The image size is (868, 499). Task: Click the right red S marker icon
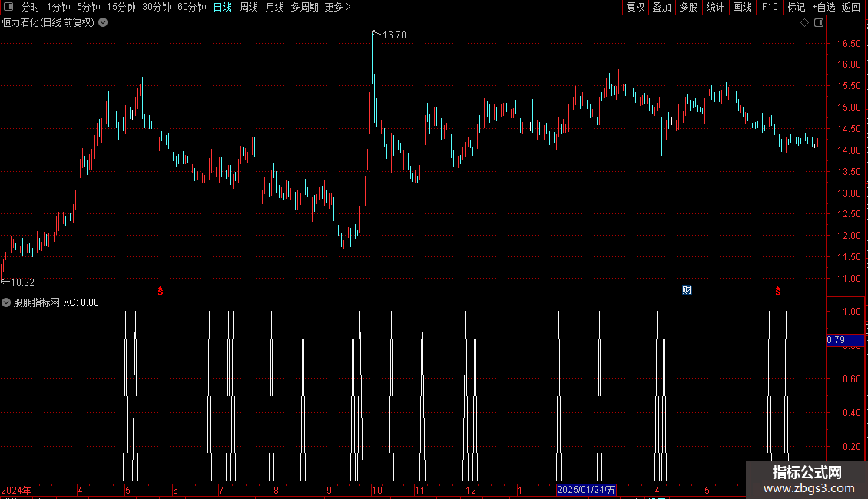coord(778,291)
